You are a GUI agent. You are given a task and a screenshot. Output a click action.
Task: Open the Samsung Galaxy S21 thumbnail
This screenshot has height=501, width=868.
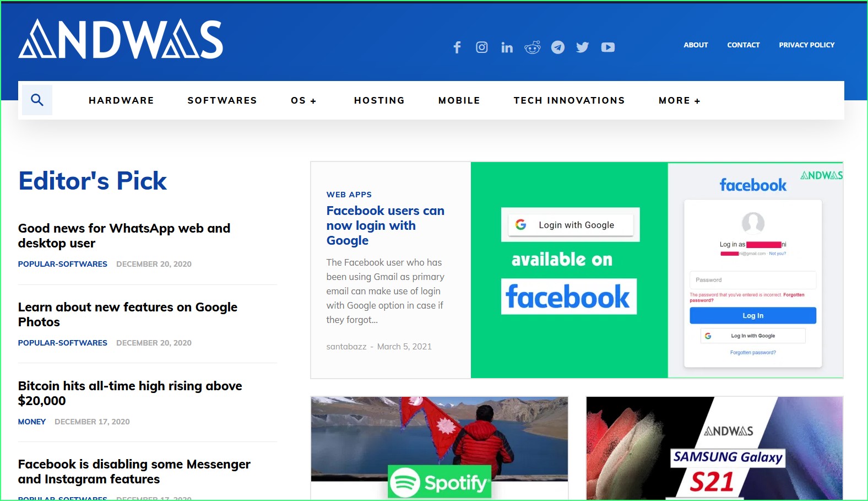714,448
